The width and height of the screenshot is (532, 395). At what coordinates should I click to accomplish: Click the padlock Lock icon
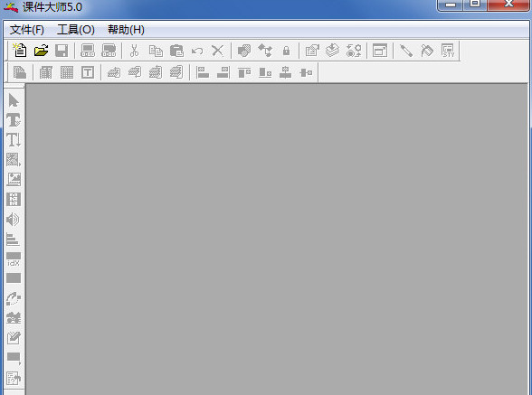[x=286, y=51]
